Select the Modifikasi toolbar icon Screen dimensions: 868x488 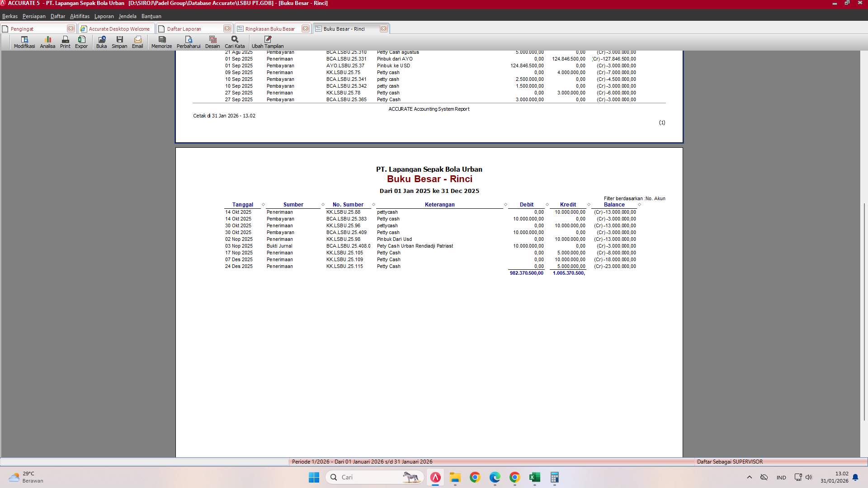[x=24, y=42]
